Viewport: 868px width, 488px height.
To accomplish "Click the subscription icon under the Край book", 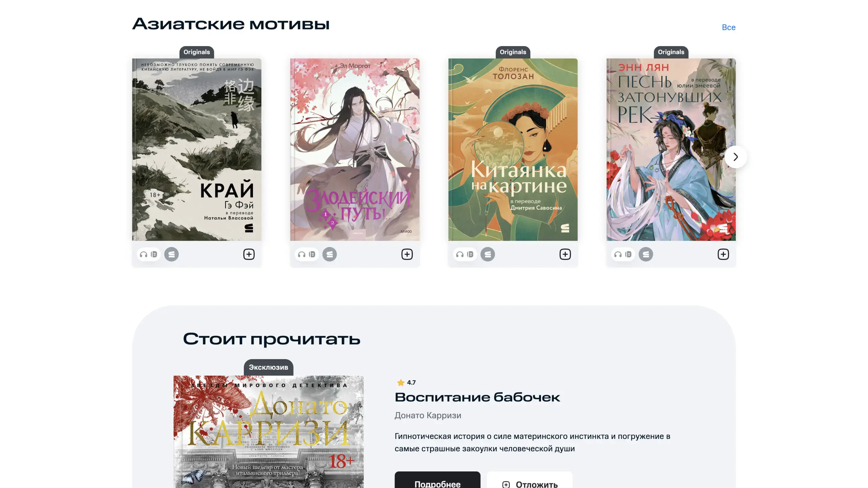I will 171,254.
